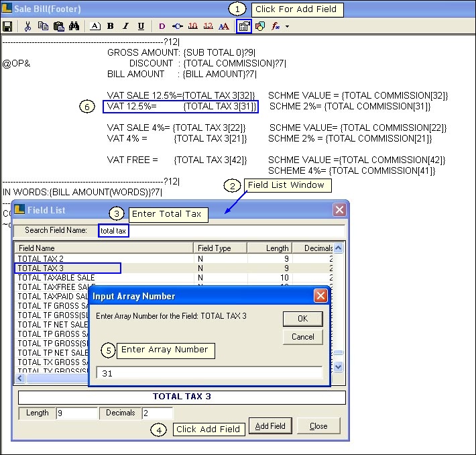This screenshot has height=455, width=476.
Task: Click the Add Field button
Action: pos(270,426)
